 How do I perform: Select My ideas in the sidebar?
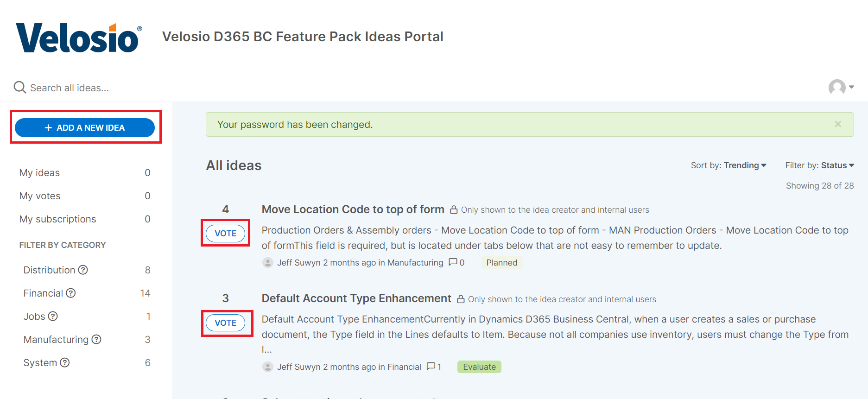(39, 172)
